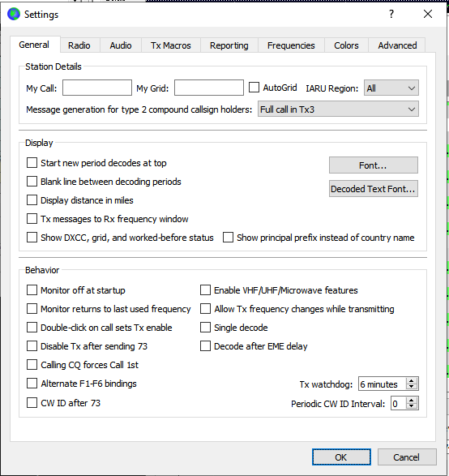Image resolution: width=449 pixels, height=476 pixels.
Task: Open the Frequencies tab
Action: point(291,45)
